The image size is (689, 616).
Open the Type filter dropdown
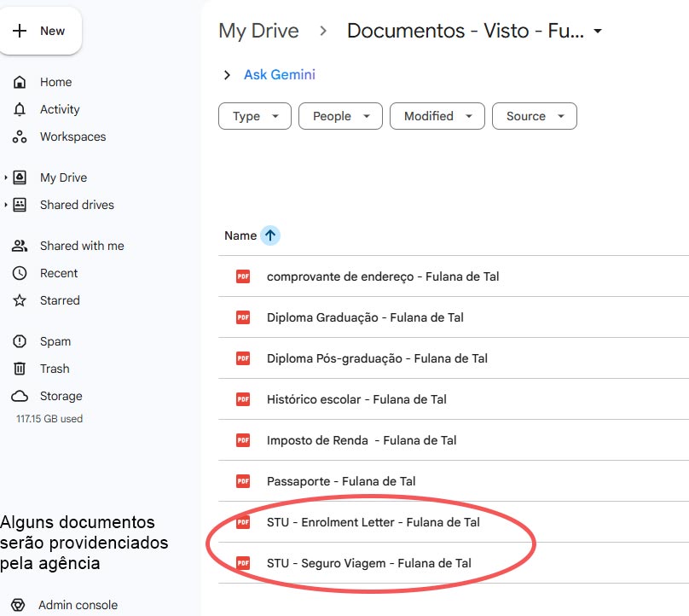[x=255, y=116]
